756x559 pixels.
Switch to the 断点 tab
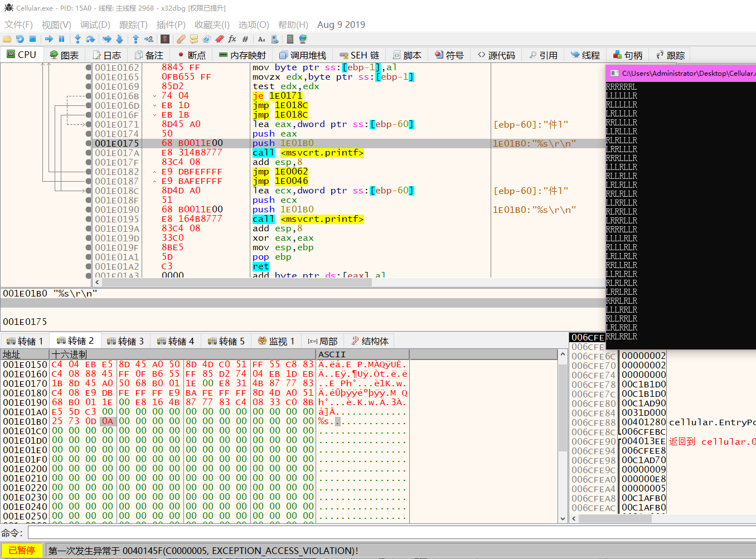(x=192, y=55)
